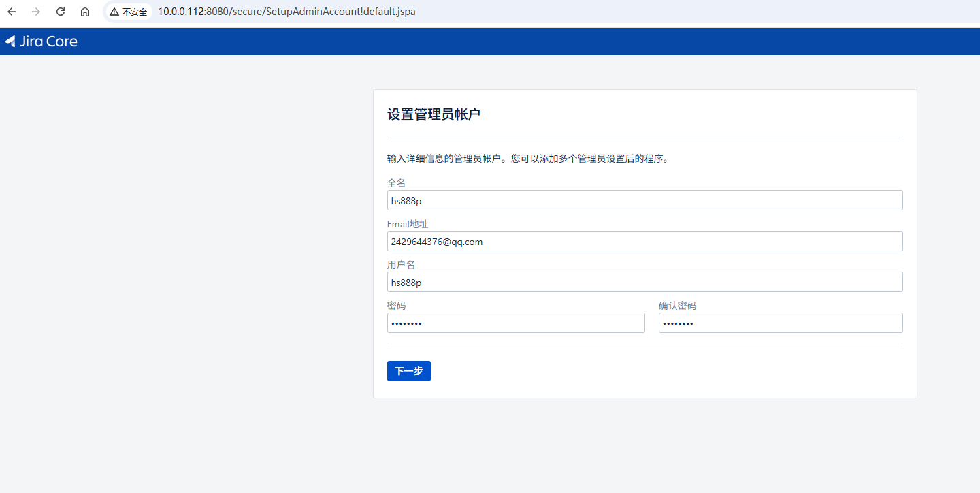This screenshot has height=493, width=980.
Task: Click the 确认密码 label text
Action: coord(677,306)
